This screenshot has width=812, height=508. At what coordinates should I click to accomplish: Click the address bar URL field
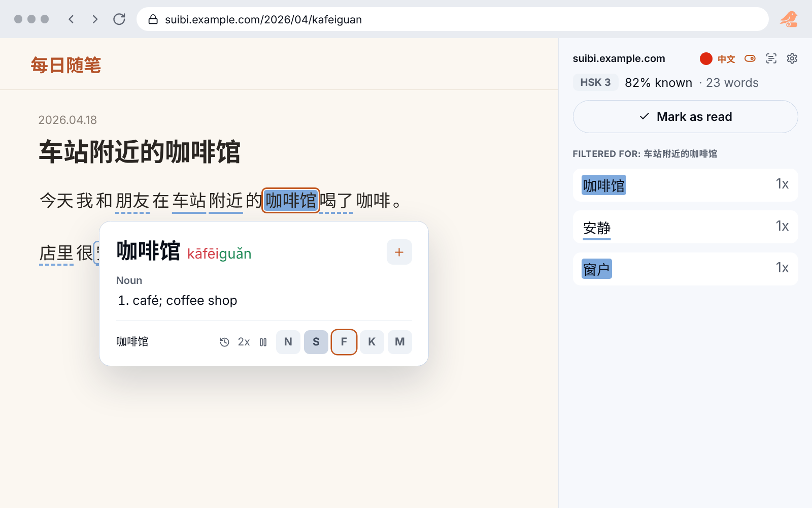point(452,19)
